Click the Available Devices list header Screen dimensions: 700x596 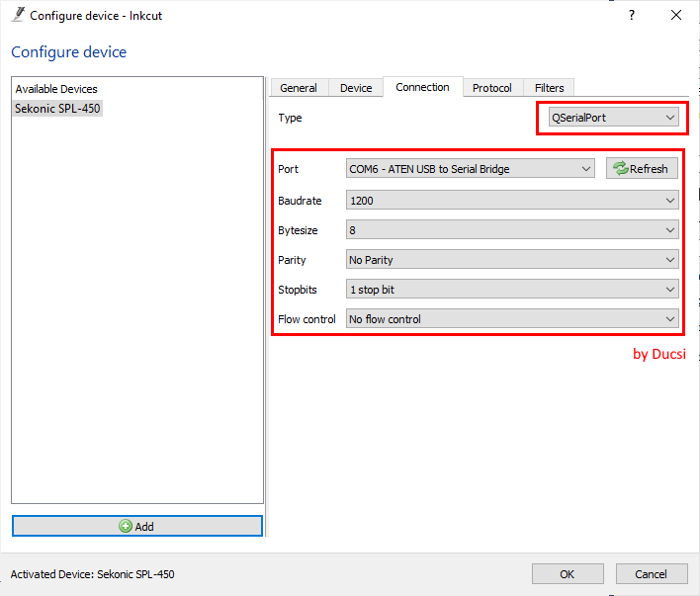point(56,89)
